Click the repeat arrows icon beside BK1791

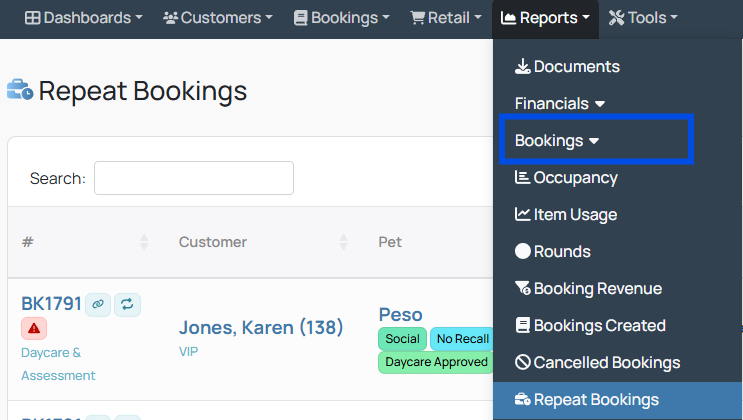click(x=127, y=304)
